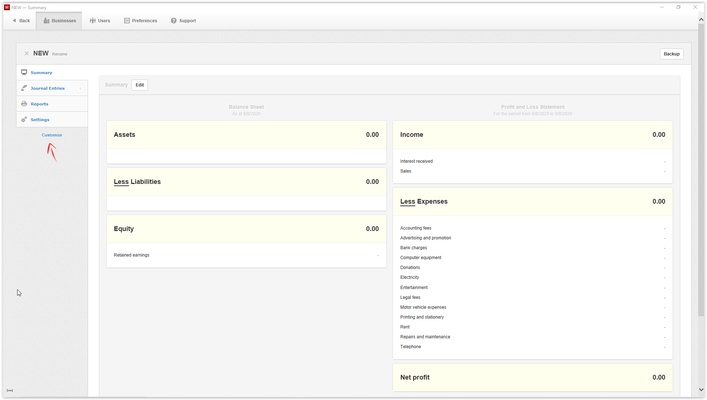Click the Income 0.00 total

(659, 134)
